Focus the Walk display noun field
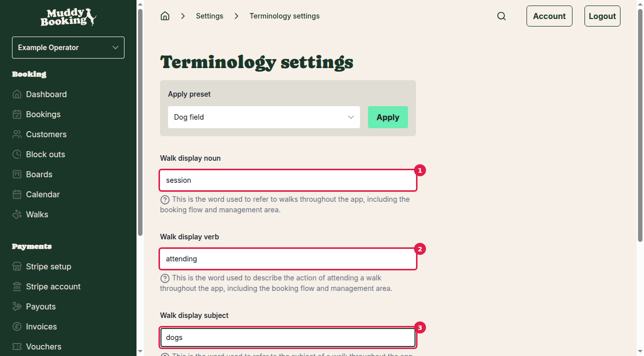This screenshot has height=356, width=644. coord(287,180)
